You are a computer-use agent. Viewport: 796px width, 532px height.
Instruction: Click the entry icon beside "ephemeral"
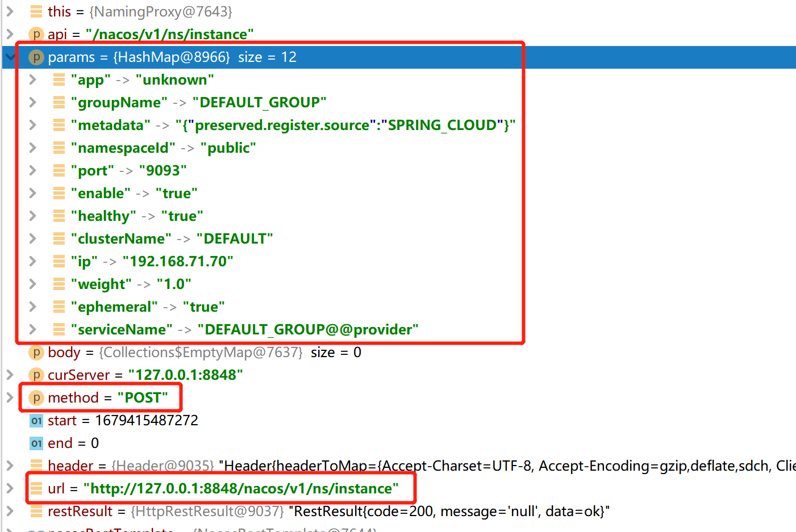click(x=59, y=307)
